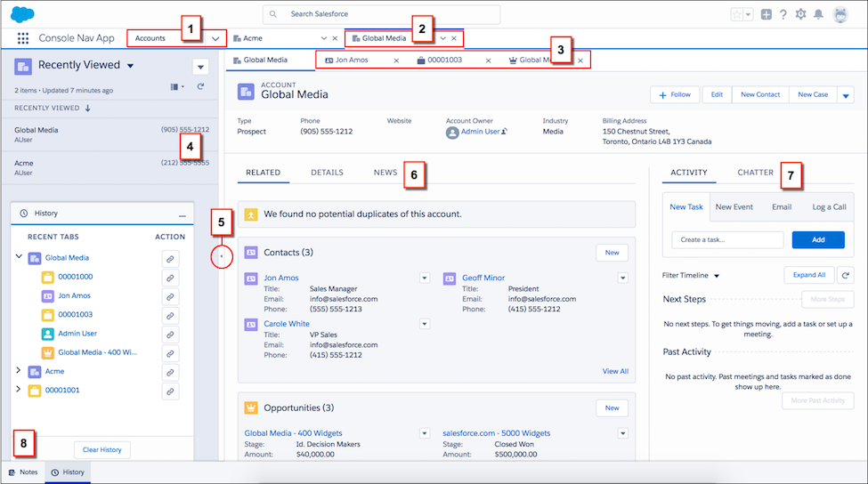Click View All in Contacts list
The width and height of the screenshot is (868, 484).
(615, 371)
